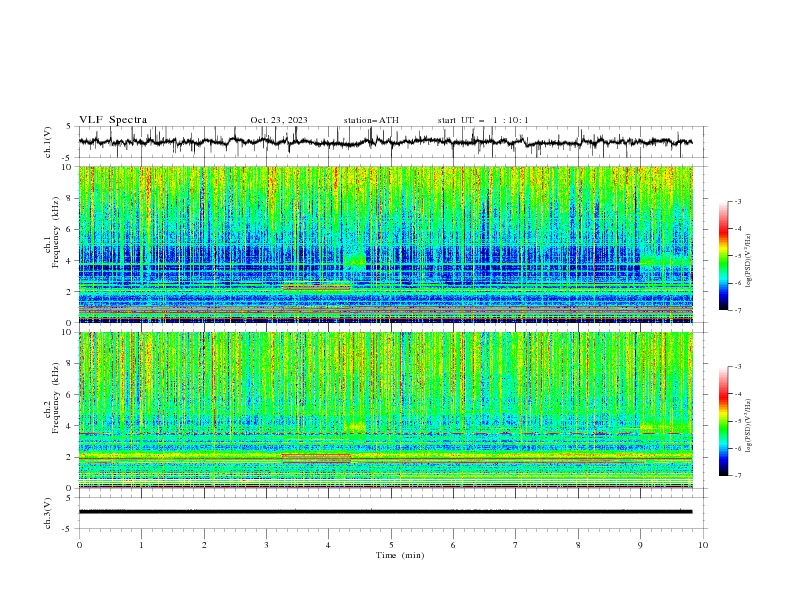
Task: Click time axis tick label "1"
Action: pyautogui.click(x=141, y=545)
